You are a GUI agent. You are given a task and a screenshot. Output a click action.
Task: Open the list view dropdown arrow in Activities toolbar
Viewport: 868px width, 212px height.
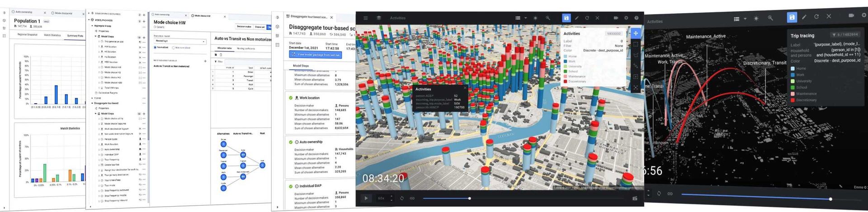pyautogui.click(x=525, y=18)
